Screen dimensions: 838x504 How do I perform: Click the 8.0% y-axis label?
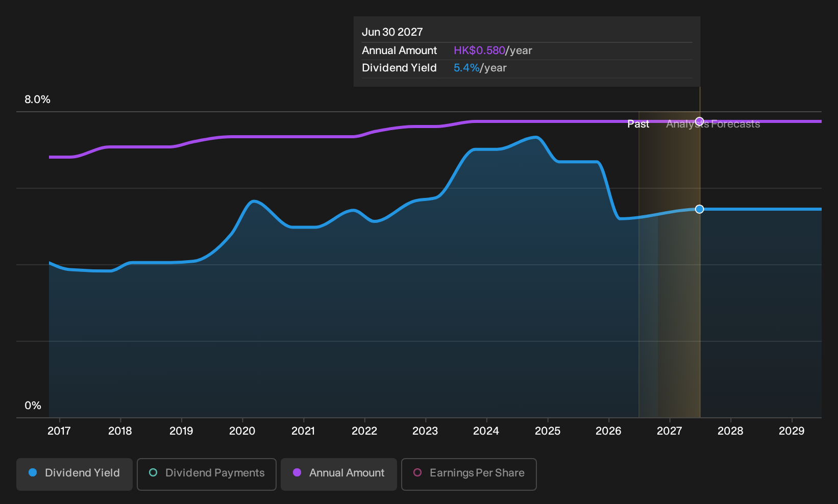(x=37, y=99)
